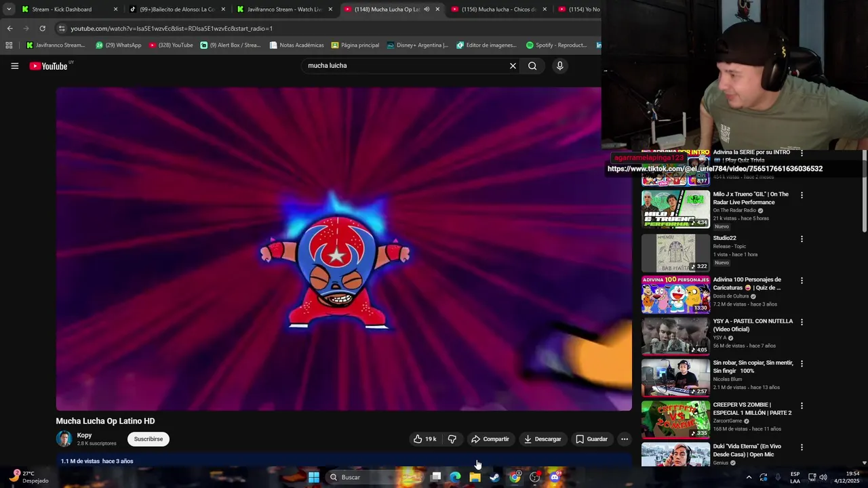The height and width of the screenshot is (488, 868).
Task: Open Creeper vs Zombie thumbnail
Action: 675,420
